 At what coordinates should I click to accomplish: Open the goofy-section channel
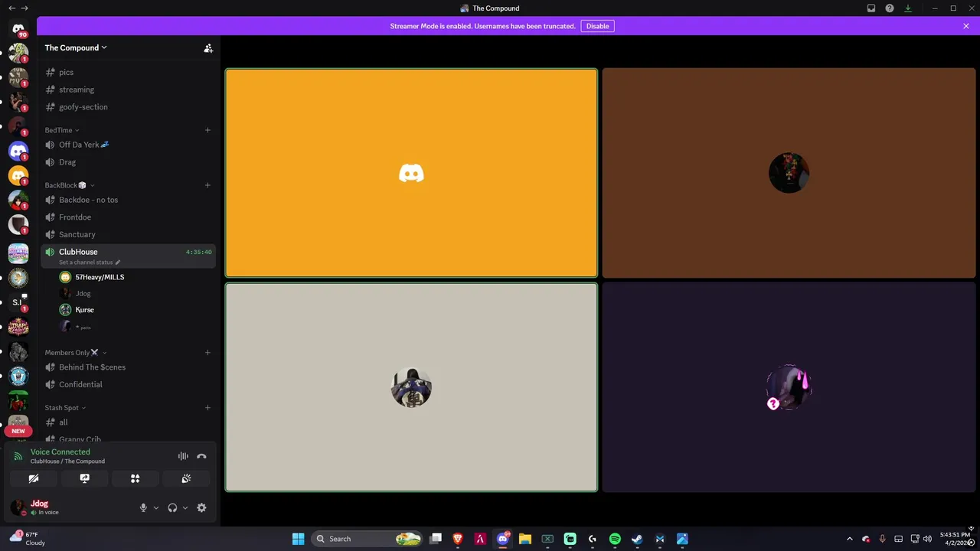click(127, 107)
